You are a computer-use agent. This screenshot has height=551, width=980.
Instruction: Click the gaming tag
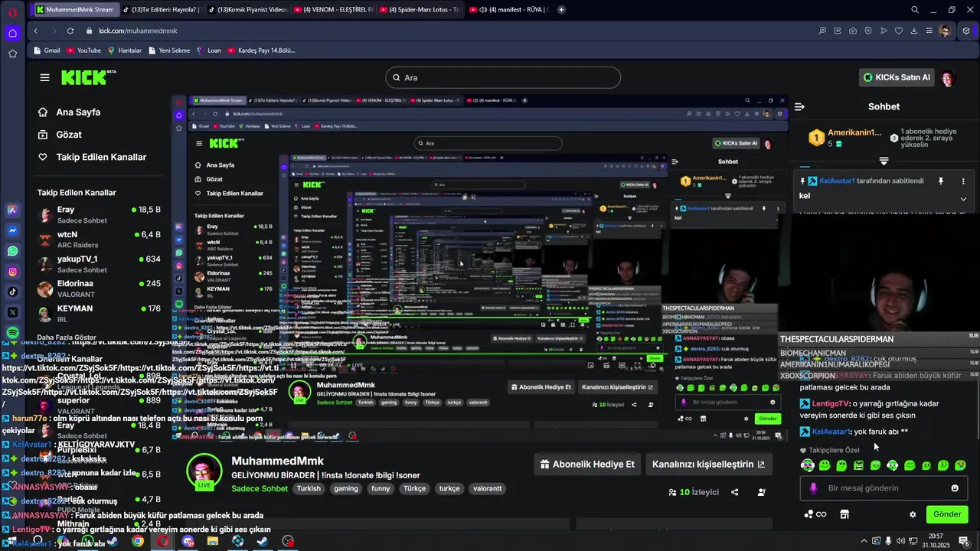(346, 488)
